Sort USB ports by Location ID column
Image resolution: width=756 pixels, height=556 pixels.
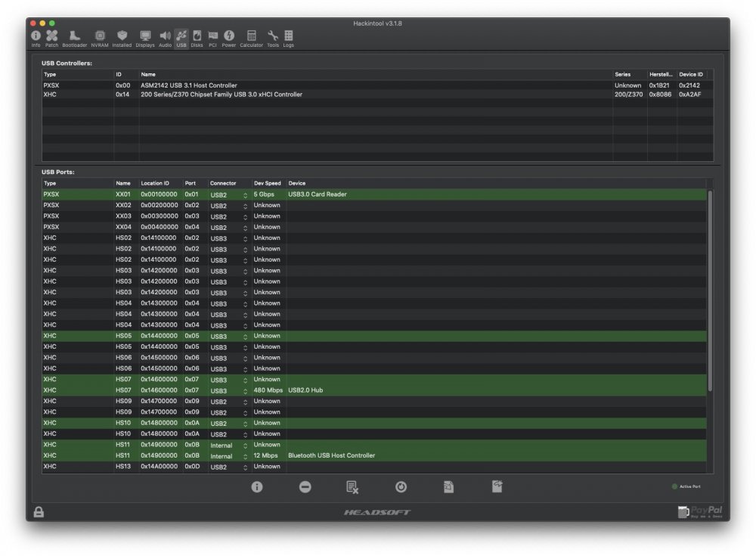[x=160, y=183]
